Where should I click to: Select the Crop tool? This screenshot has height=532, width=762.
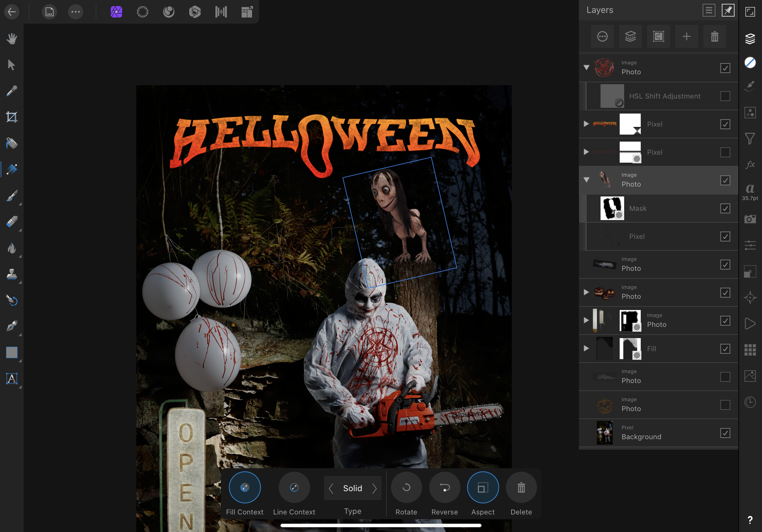click(11, 117)
